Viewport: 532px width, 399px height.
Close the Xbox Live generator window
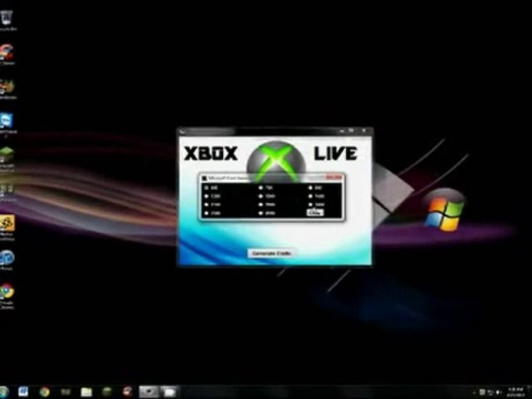[364, 131]
